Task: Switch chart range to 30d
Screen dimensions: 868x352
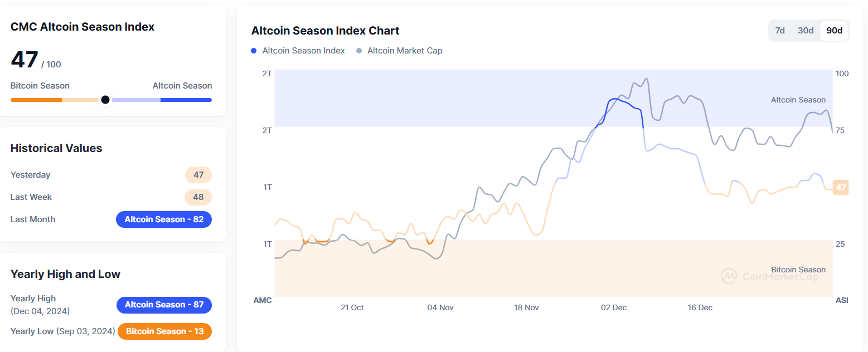Action: click(806, 31)
